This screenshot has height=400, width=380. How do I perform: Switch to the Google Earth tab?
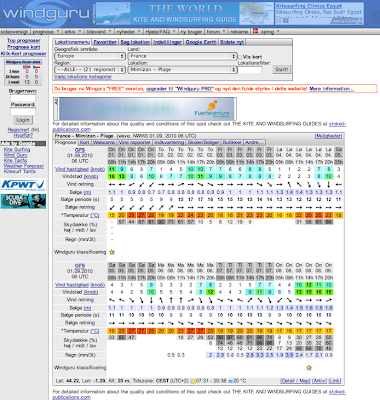tap(201, 42)
